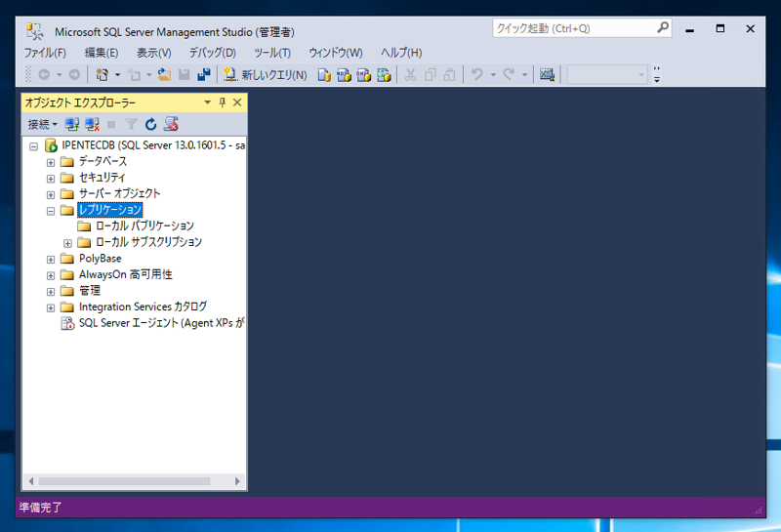This screenshot has width=781, height=532.
Task: Toggle auto-hide pin on Object Explorer
Action: coord(223,102)
